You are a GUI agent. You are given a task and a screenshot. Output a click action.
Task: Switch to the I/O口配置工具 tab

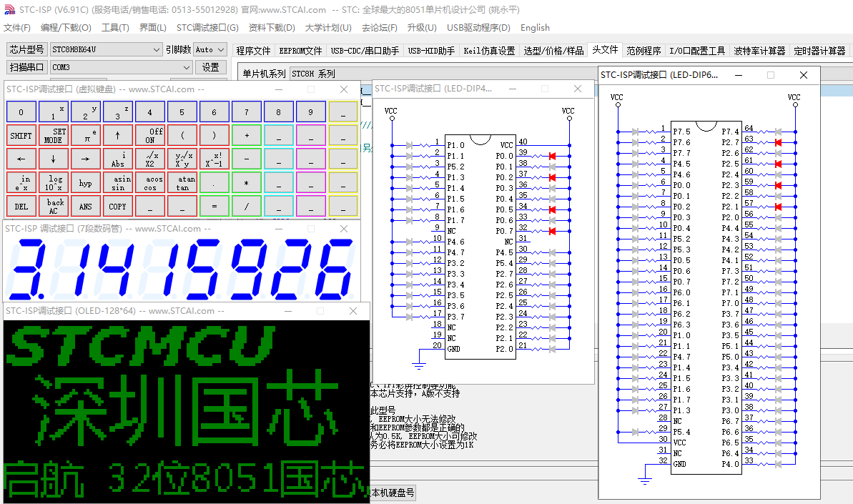coord(697,51)
